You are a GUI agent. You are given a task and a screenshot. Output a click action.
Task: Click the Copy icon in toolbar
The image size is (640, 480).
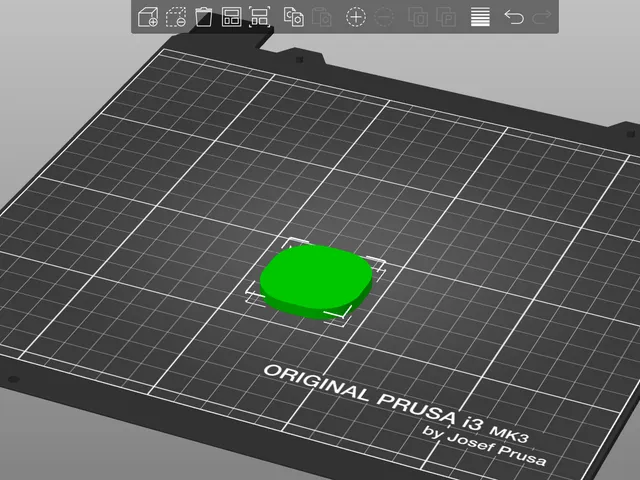[293, 17]
